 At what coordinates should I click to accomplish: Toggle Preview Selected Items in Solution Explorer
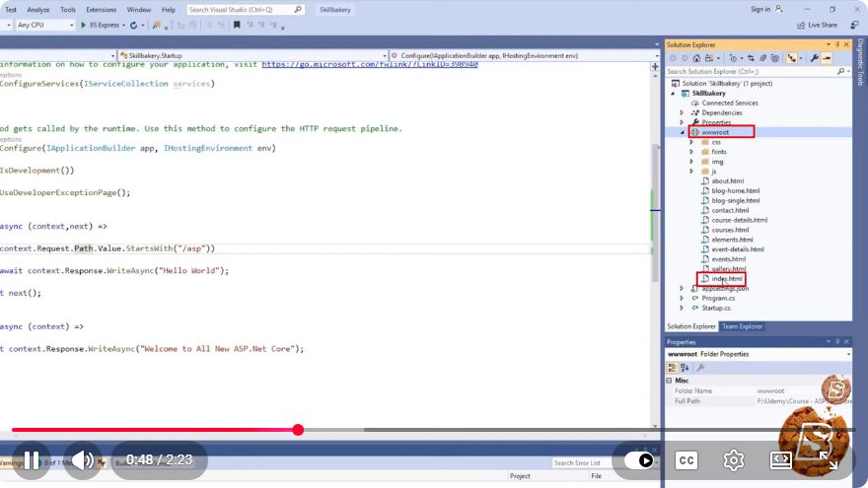827,58
